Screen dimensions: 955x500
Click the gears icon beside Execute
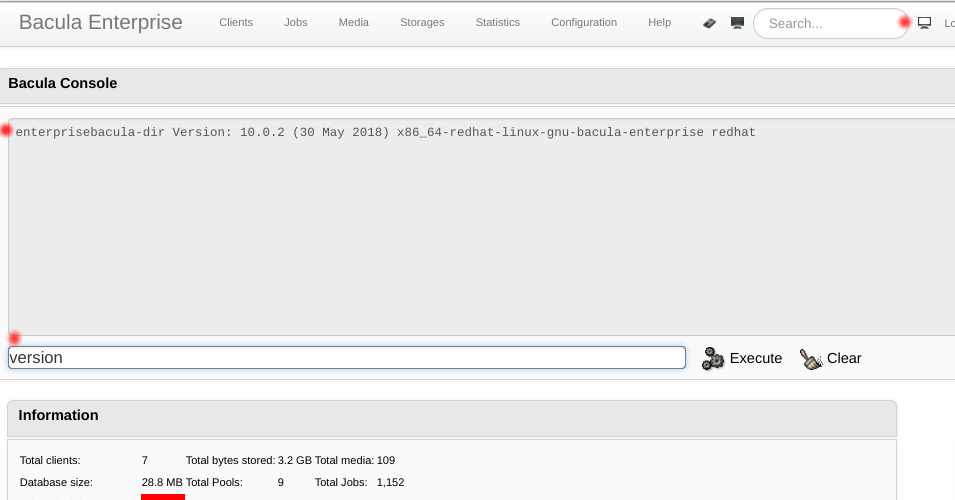[713, 358]
